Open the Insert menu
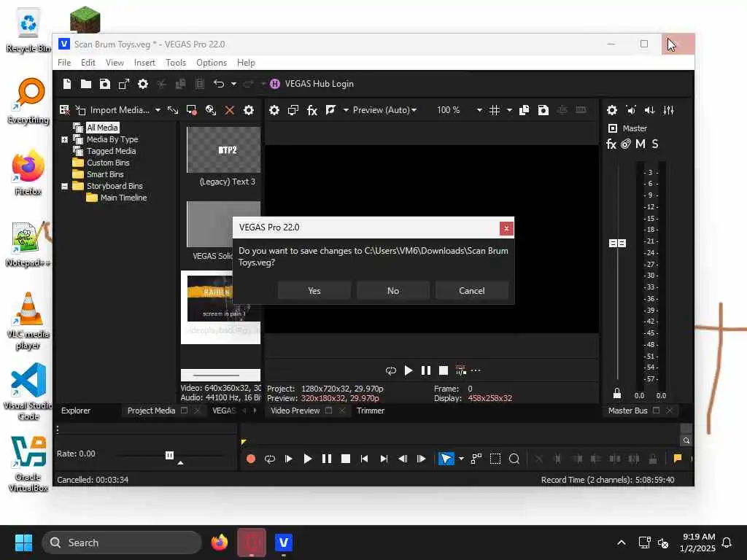This screenshot has height=560, width=747. (144, 63)
